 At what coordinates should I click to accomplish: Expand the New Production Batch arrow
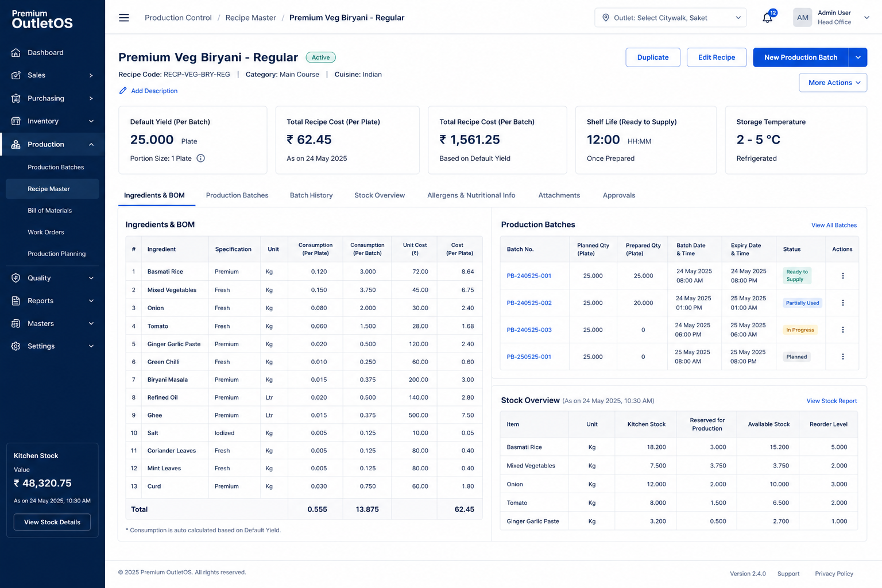pyautogui.click(x=858, y=57)
